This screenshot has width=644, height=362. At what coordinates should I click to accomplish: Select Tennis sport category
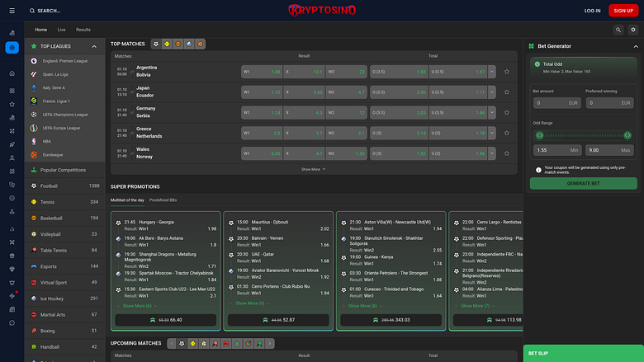click(65, 202)
